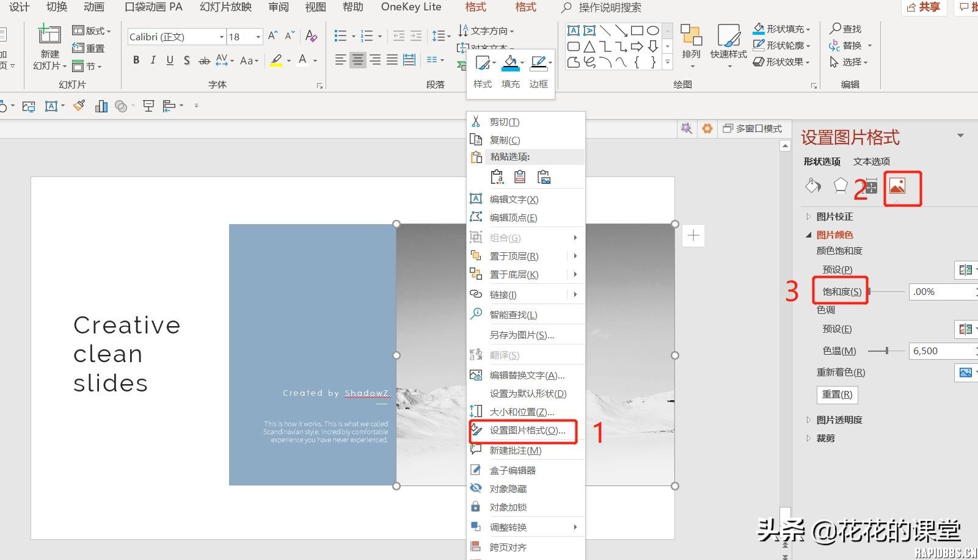Center-align the paragraph text
Screen dimensions: 978x560
click(x=357, y=60)
